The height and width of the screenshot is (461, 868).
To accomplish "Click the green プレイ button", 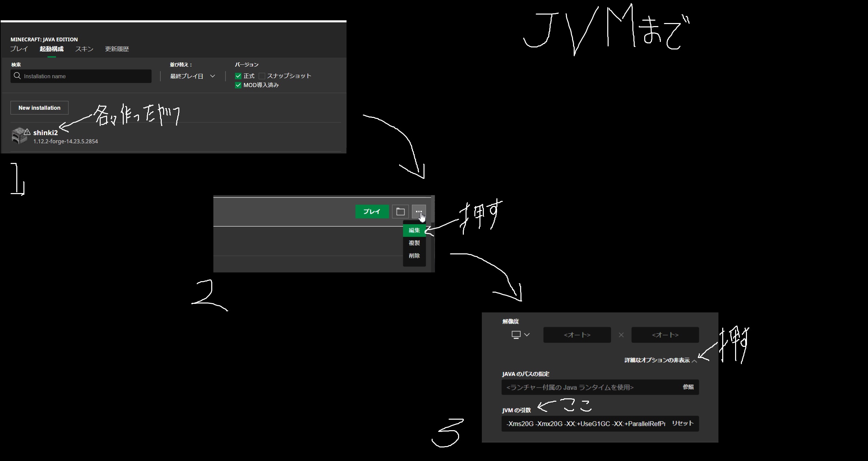I will (x=372, y=212).
